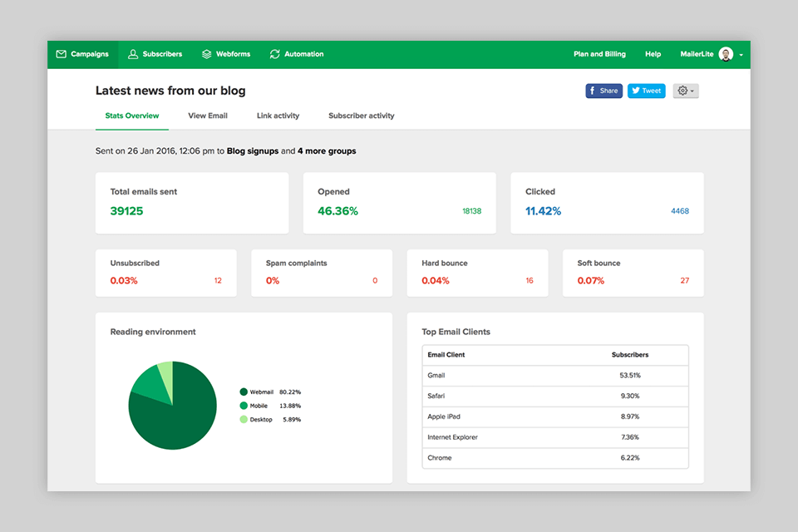
Task: Click the 0.07% soft bounce rate
Action: [591, 280]
